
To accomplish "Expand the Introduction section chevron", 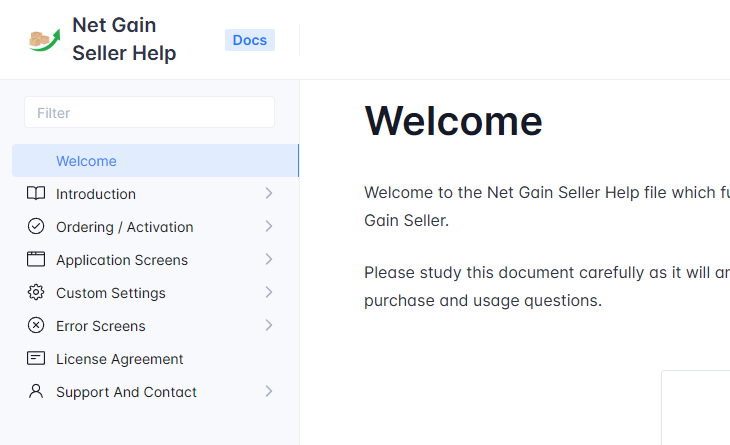I will 269,193.
